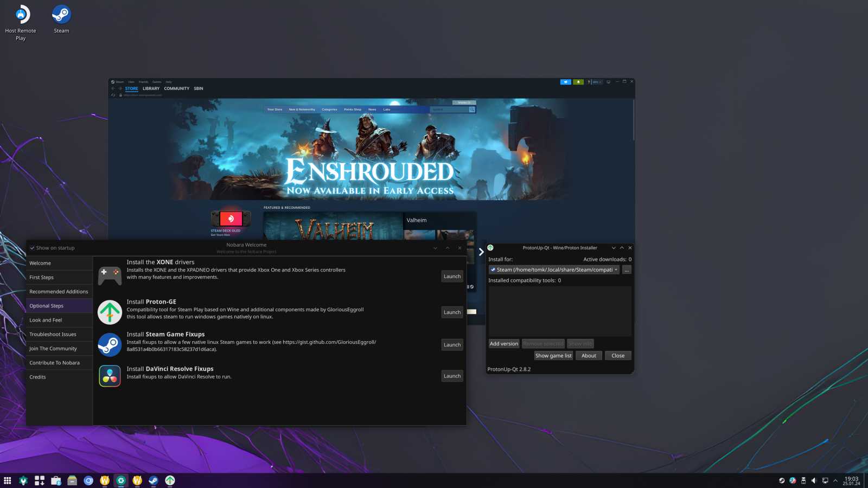Open the package installer taskbar icon
This screenshot has height=488, width=868.
40,480
